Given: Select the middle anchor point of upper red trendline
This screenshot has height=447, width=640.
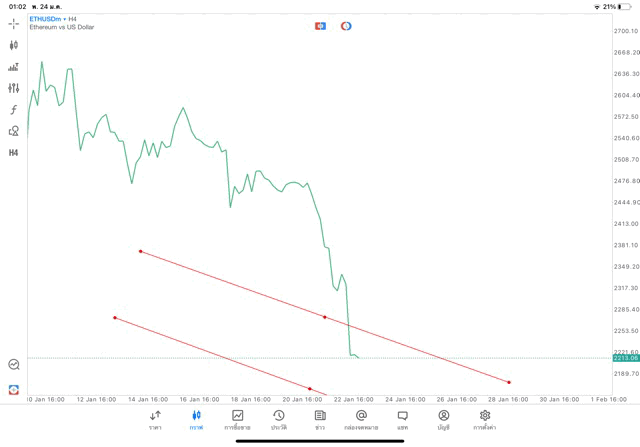Looking at the screenshot, I should click(x=325, y=317).
